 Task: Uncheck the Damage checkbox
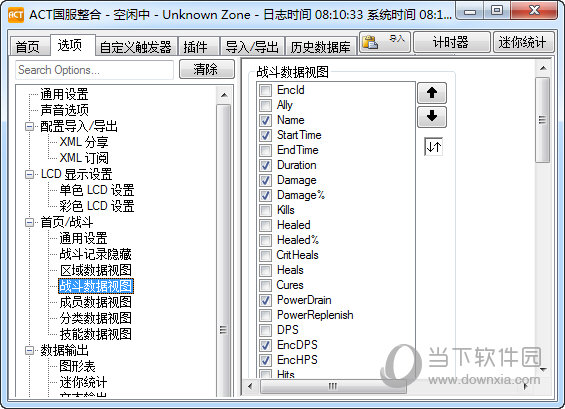click(x=265, y=180)
